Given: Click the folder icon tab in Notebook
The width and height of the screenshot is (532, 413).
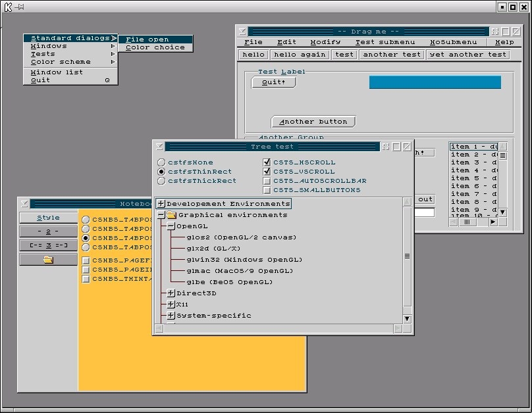Looking at the screenshot, I should [48, 260].
